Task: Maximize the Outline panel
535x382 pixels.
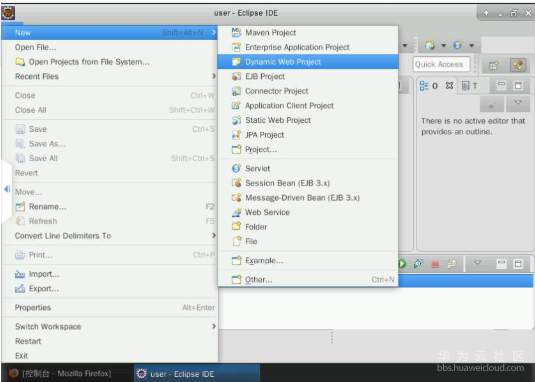Action: click(518, 85)
